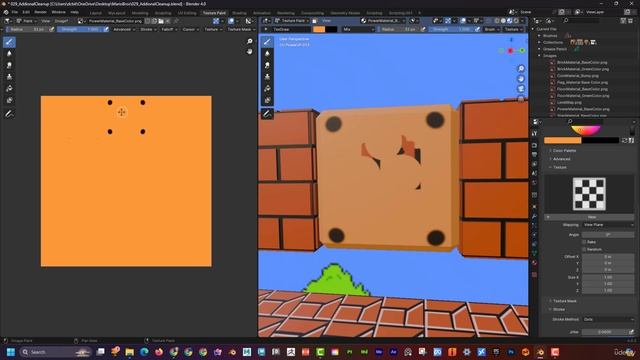Toggle camera view gizmo in viewport

pyautogui.click(x=521, y=89)
